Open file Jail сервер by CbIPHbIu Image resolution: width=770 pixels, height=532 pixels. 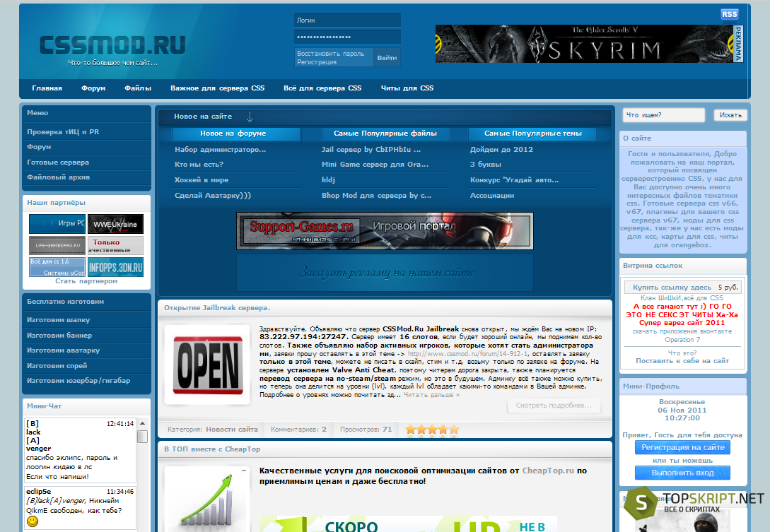371,150
